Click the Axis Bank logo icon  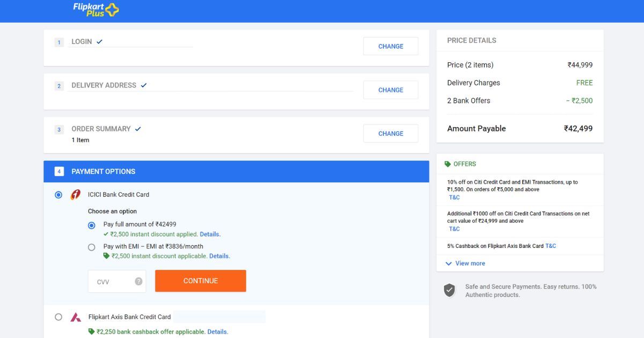[x=76, y=317]
